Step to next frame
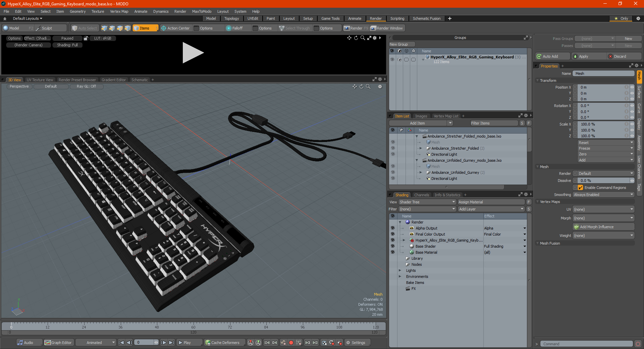The image size is (644, 349). click(164, 343)
